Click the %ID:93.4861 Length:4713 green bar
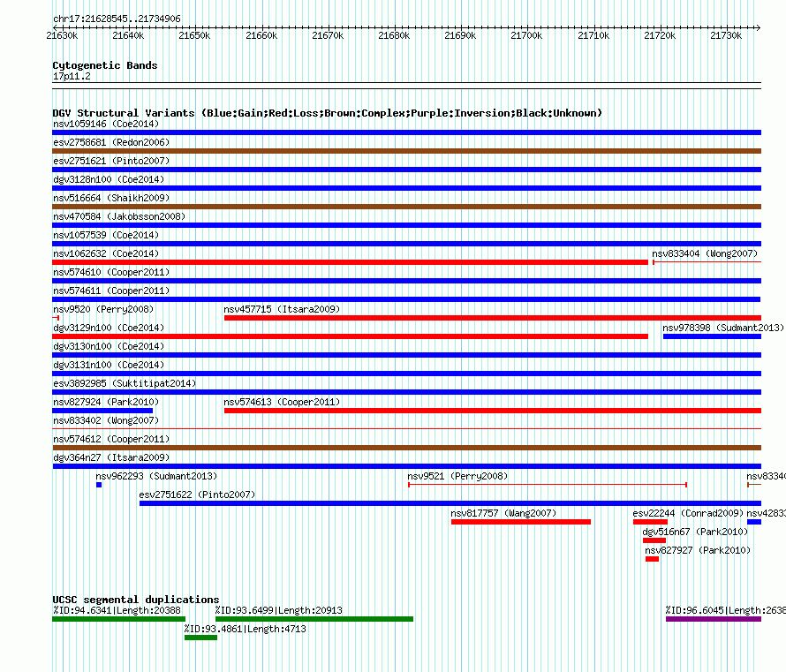This screenshot has height=672, width=786. (x=200, y=638)
